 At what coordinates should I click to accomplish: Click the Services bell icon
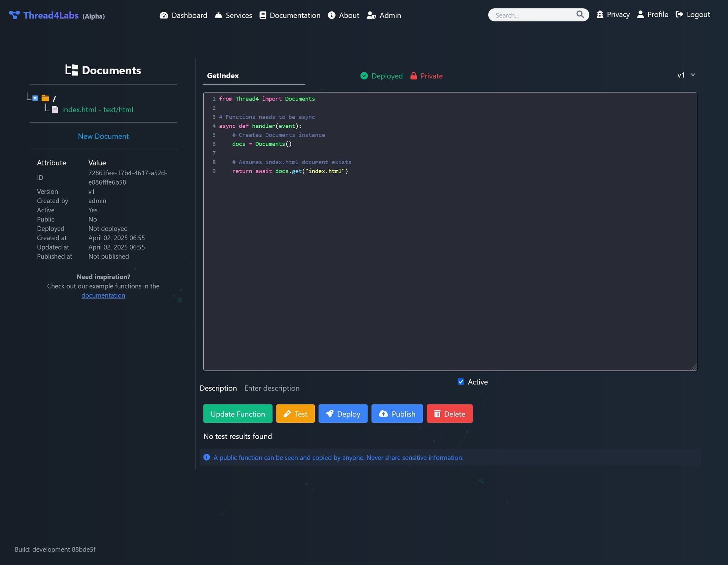[218, 15]
